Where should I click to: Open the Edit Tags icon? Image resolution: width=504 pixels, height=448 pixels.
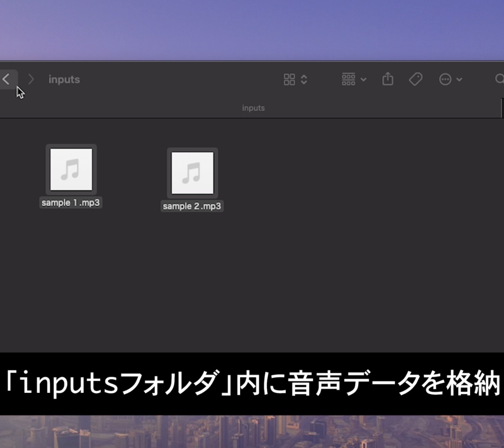pyautogui.click(x=415, y=79)
